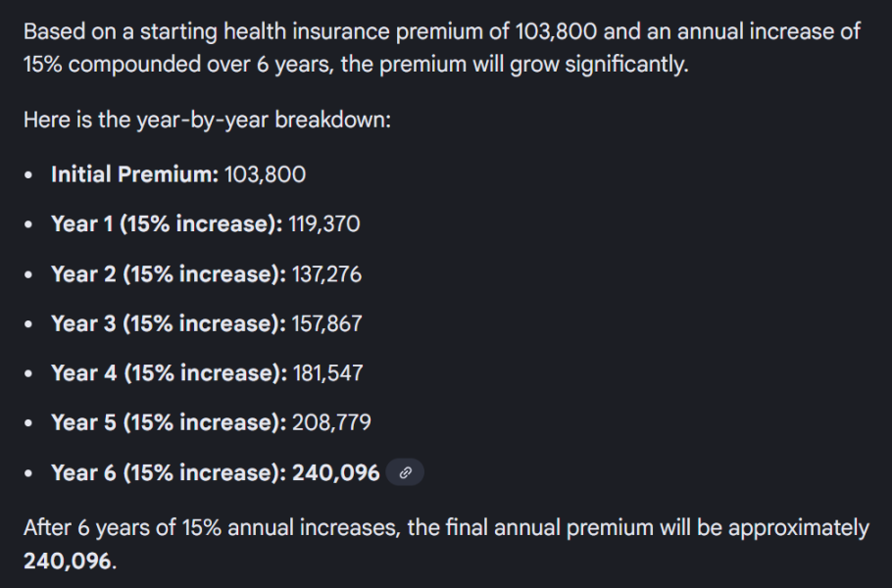Click the Year 1 value 119,370
The height and width of the screenshot is (588, 892).
[x=324, y=224]
